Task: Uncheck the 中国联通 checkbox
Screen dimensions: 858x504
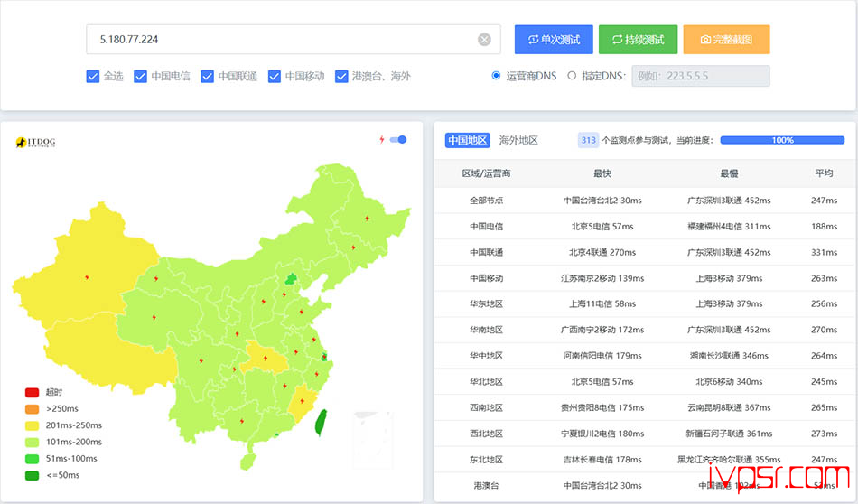Action: [x=207, y=76]
